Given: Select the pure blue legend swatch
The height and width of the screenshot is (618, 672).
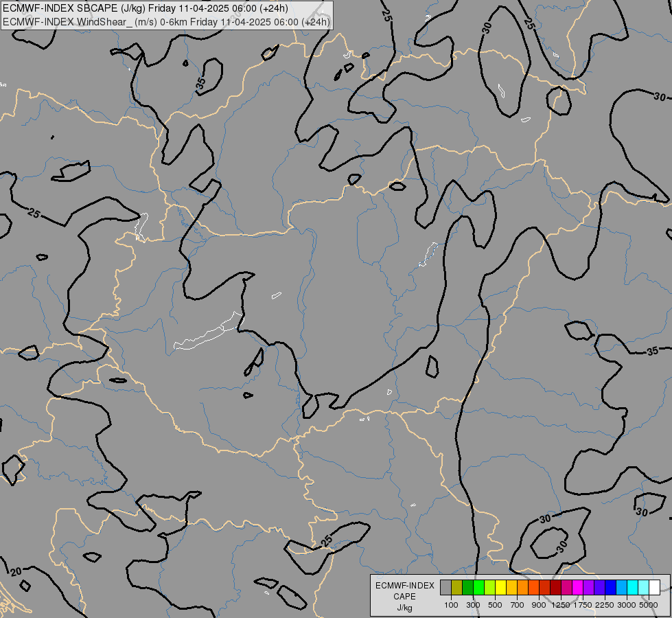Looking at the screenshot, I should coord(610,587).
